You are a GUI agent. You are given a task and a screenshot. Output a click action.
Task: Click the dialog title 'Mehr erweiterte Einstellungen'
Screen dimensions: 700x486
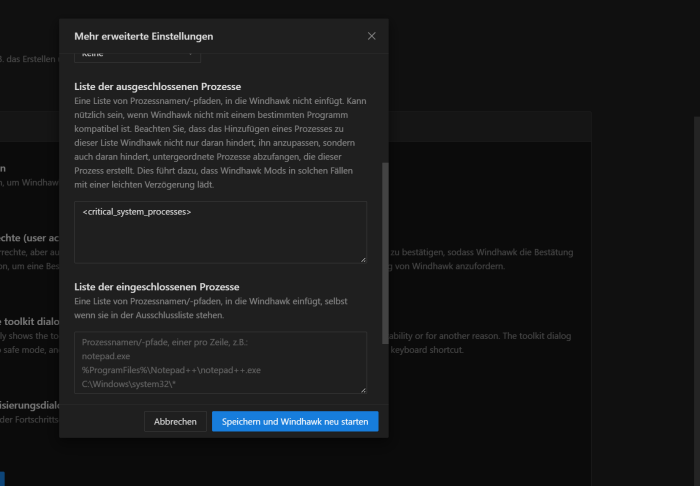144,36
